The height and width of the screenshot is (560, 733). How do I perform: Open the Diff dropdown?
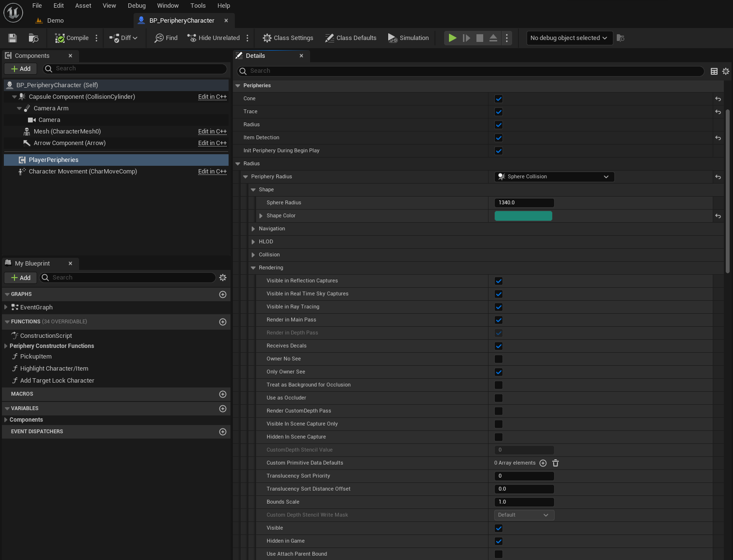[x=123, y=38]
